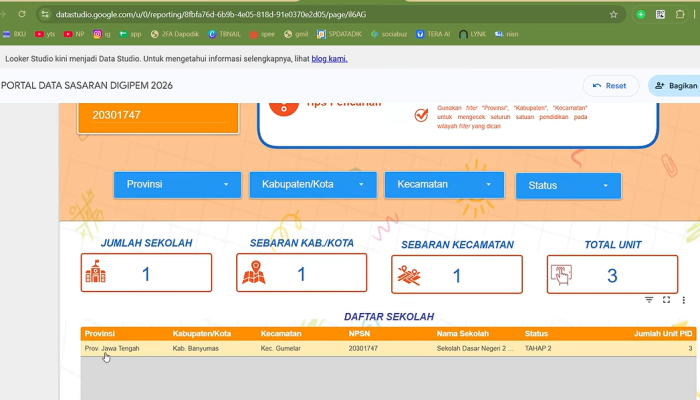Click the Sebaran Kab./Kota value 1

click(x=301, y=274)
